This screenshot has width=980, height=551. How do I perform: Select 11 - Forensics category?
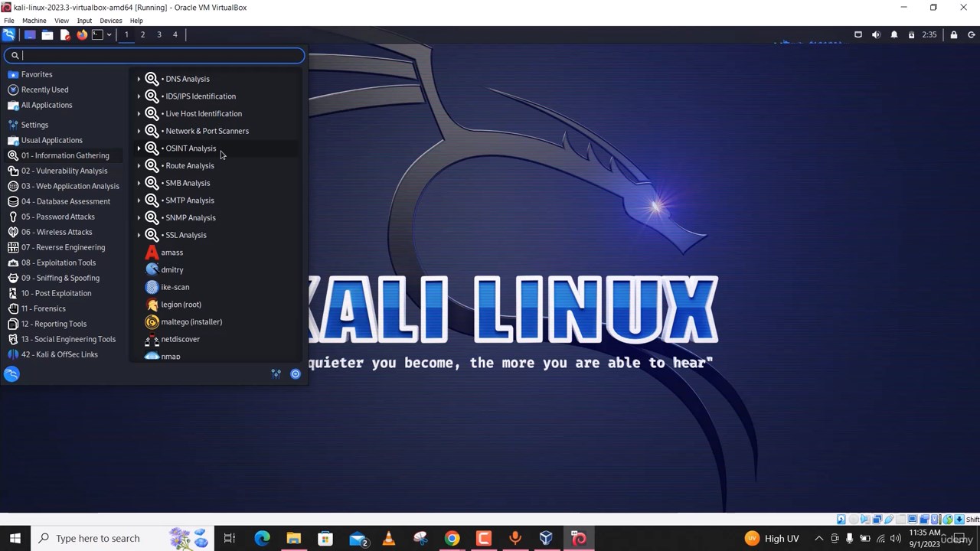65,308
